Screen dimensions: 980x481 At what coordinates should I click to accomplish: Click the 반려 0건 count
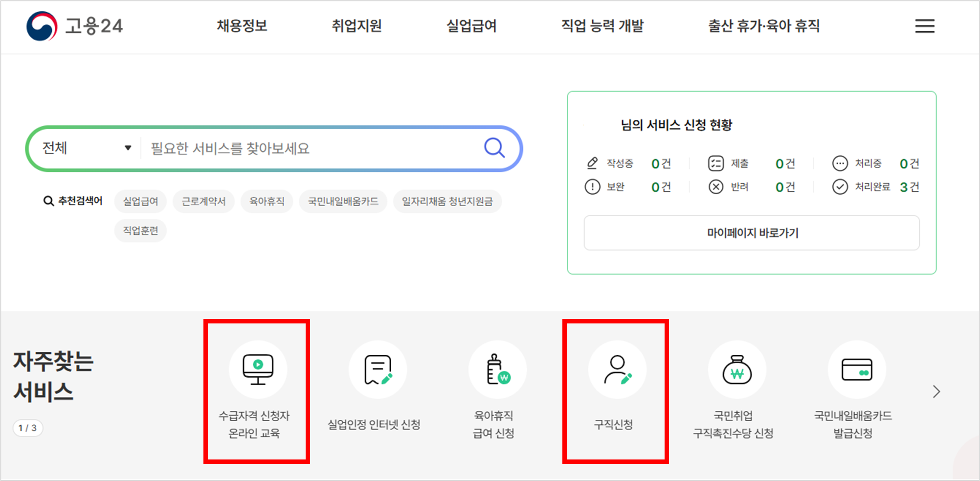tap(785, 187)
